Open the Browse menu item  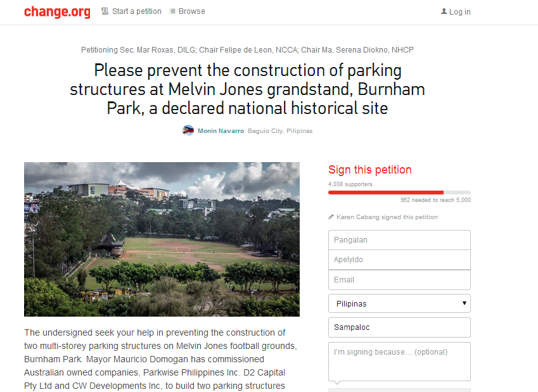[x=192, y=11]
